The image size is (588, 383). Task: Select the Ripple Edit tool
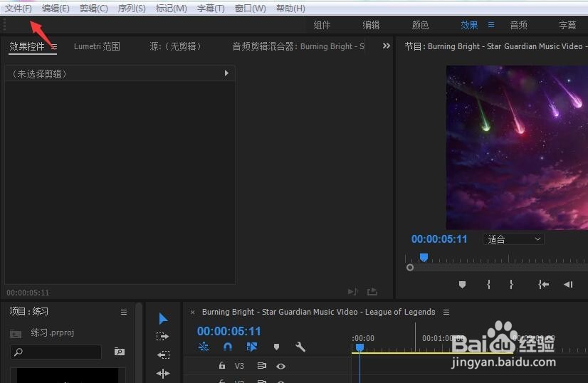(163, 355)
